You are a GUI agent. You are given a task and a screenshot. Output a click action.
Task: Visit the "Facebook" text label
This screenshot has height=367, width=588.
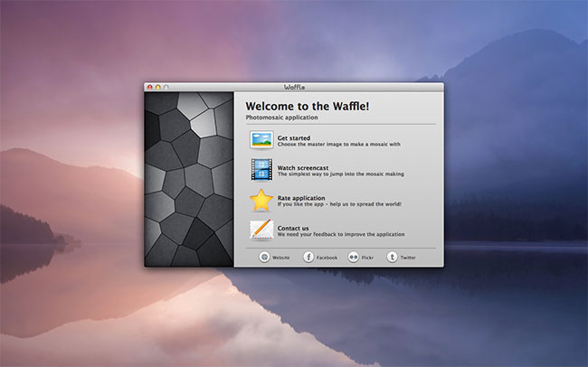pos(327,258)
